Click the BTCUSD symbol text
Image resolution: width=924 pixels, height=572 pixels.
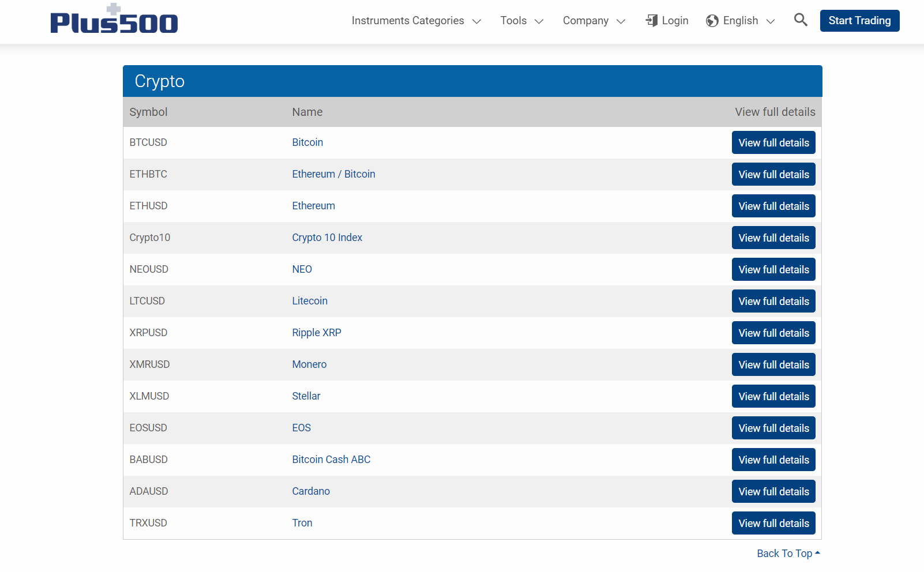(148, 142)
